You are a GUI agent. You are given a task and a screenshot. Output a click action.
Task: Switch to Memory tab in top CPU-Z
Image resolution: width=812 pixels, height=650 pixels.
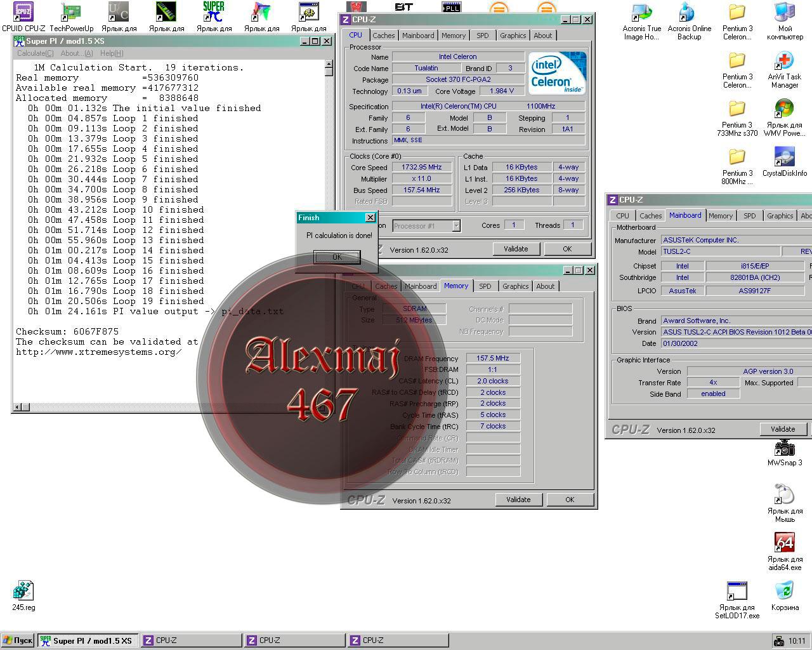pos(454,36)
